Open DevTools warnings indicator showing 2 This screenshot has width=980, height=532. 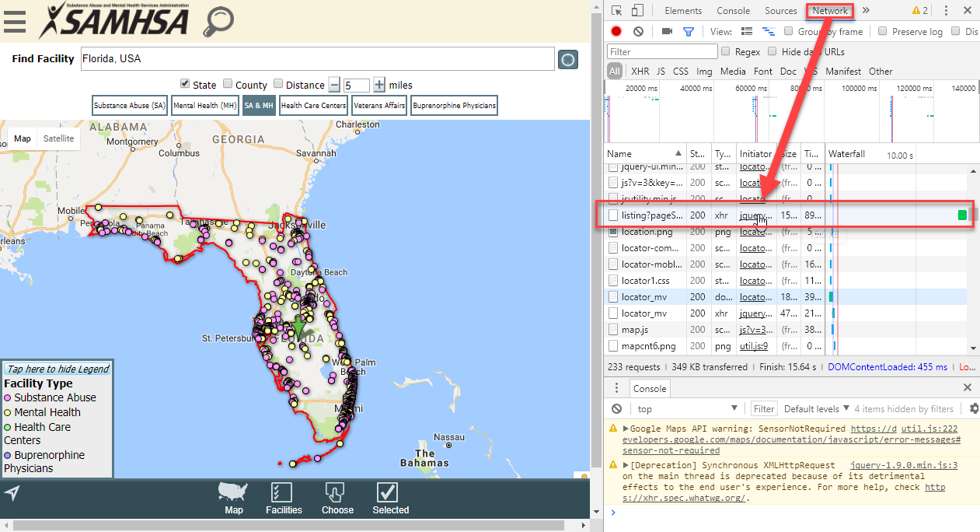pyautogui.click(x=919, y=11)
